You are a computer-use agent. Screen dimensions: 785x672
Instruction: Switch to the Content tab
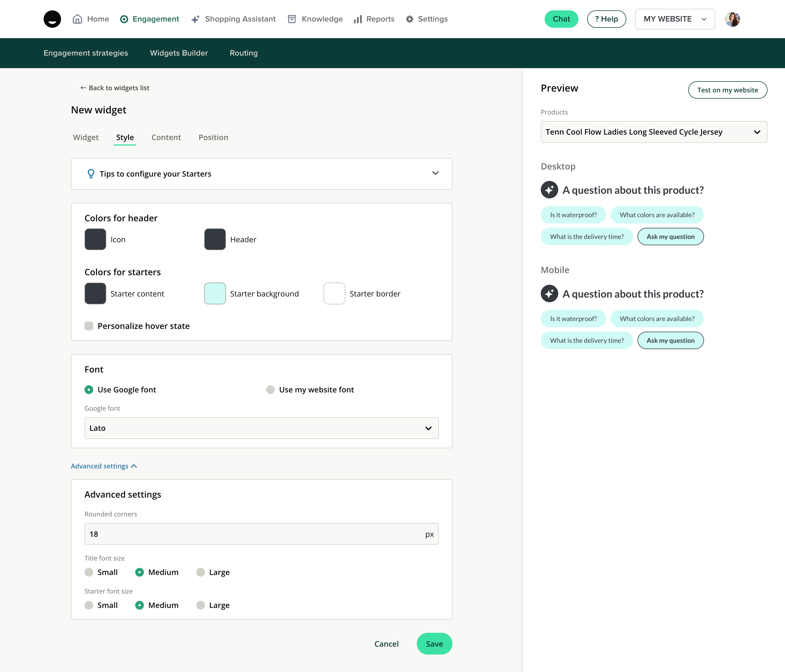(166, 138)
